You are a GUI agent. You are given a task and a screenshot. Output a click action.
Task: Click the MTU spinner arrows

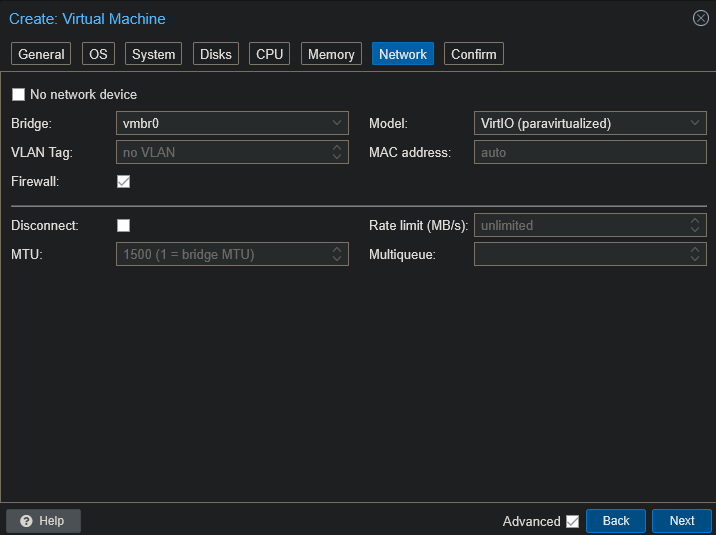[337, 255]
